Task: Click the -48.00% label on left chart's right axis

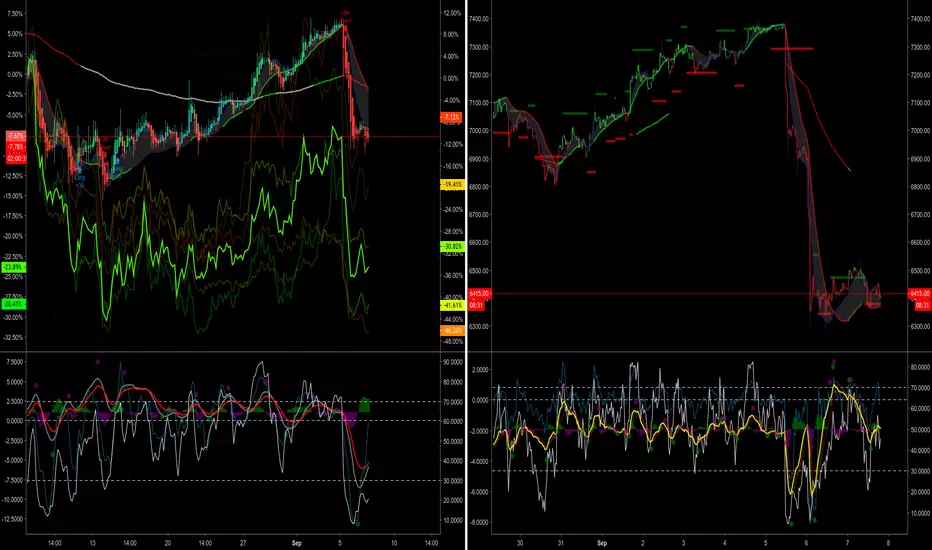Action: coord(452,341)
